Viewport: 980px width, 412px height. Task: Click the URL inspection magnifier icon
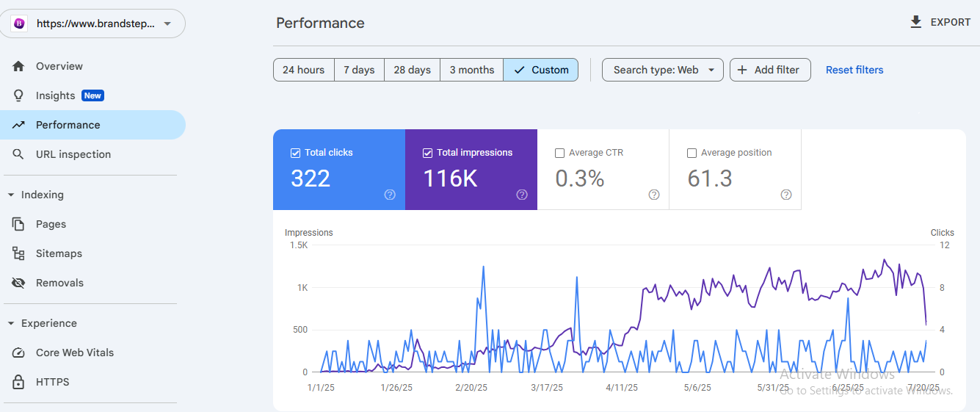(19, 154)
